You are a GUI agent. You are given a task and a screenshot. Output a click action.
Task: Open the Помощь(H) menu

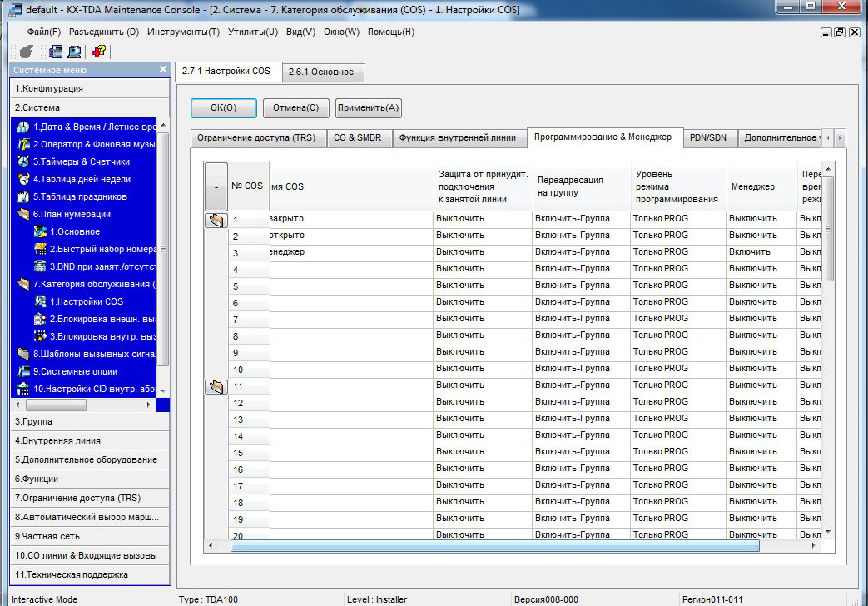[x=391, y=32]
